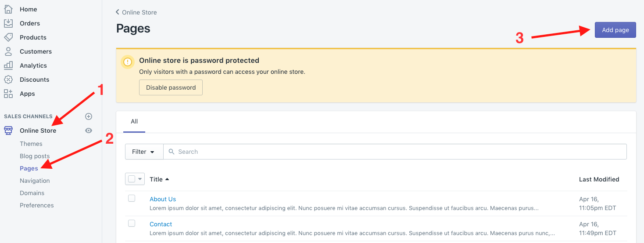Click the Products tag icon

tap(8, 37)
